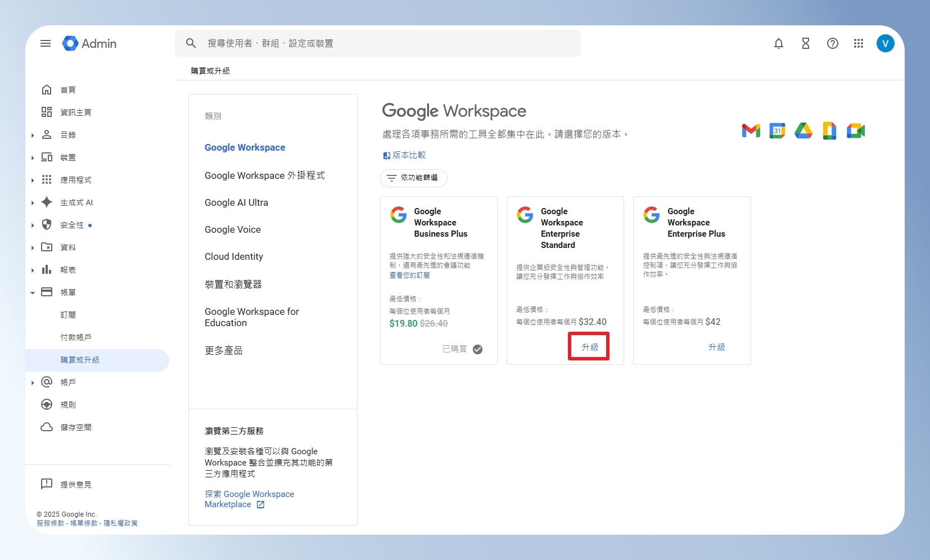Click the Google Meet icon
This screenshot has height=560, width=930.
(x=856, y=130)
